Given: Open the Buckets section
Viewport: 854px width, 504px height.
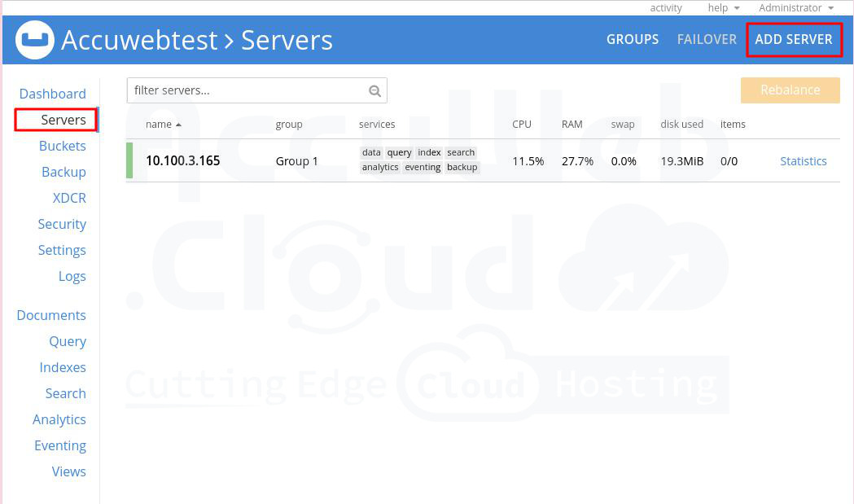Looking at the screenshot, I should [62, 146].
